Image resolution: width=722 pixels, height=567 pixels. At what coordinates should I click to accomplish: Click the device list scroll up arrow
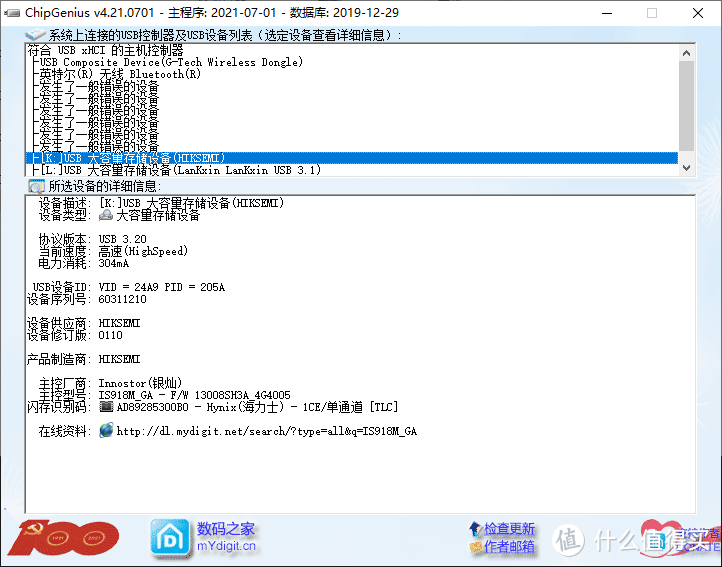(x=686, y=53)
